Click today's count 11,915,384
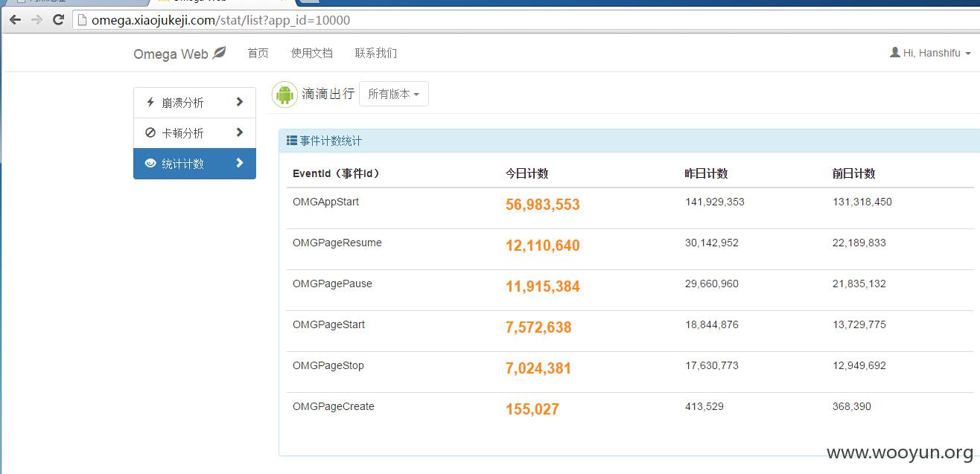980x474 pixels. point(543,286)
